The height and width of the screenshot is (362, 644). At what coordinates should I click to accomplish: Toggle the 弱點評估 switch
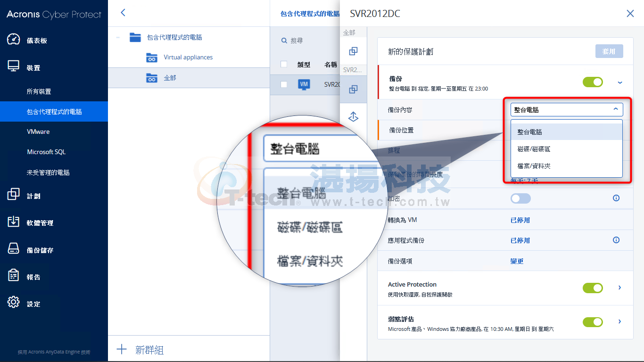pyautogui.click(x=593, y=322)
